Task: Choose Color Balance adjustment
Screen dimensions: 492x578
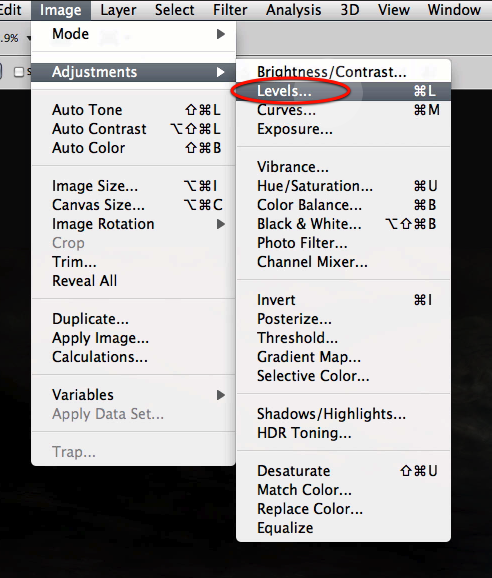Action: coord(343,205)
